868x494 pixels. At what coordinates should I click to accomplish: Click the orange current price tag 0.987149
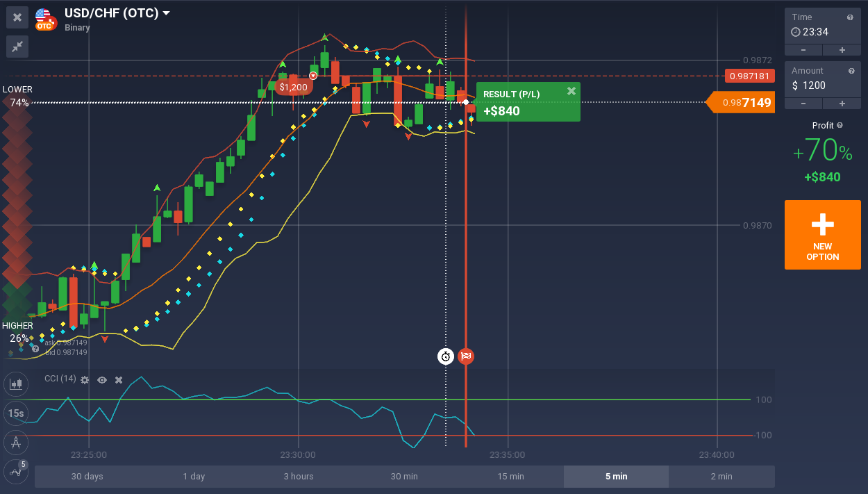[x=740, y=103]
